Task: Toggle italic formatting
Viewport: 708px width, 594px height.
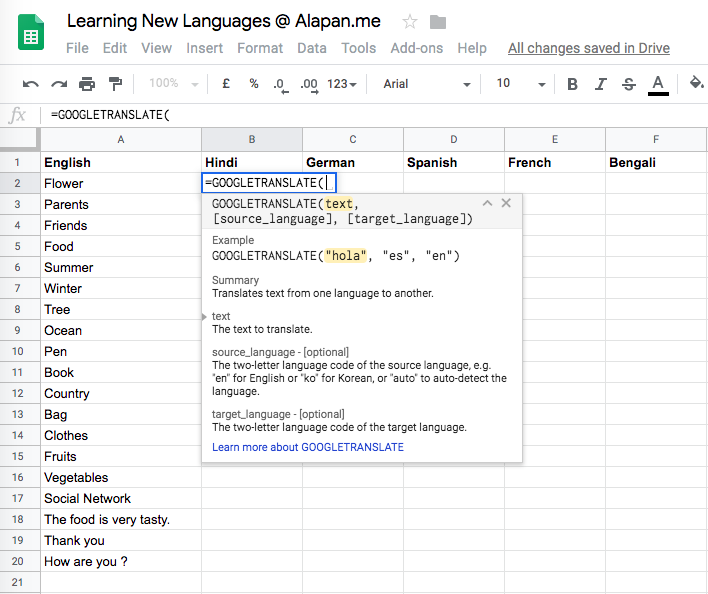Action: [x=600, y=84]
